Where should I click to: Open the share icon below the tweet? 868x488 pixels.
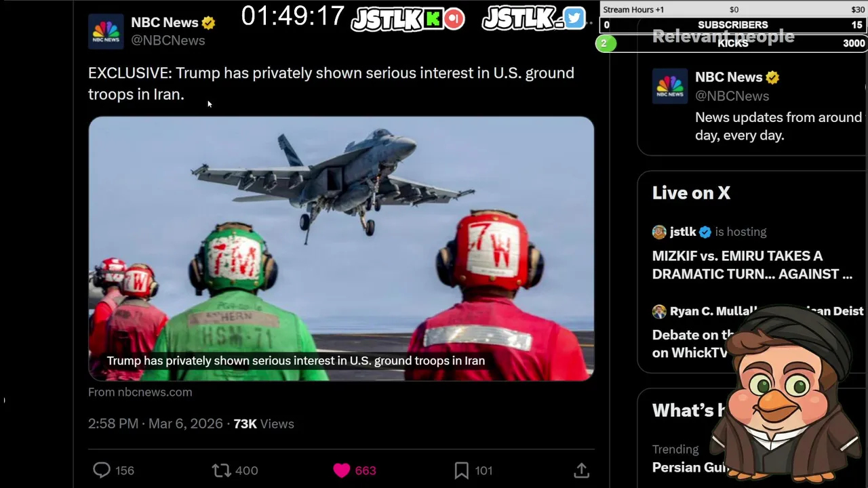point(581,470)
